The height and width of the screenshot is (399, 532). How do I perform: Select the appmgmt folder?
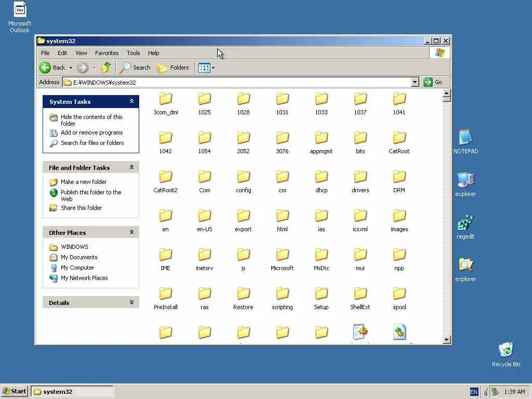(x=321, y=143)
